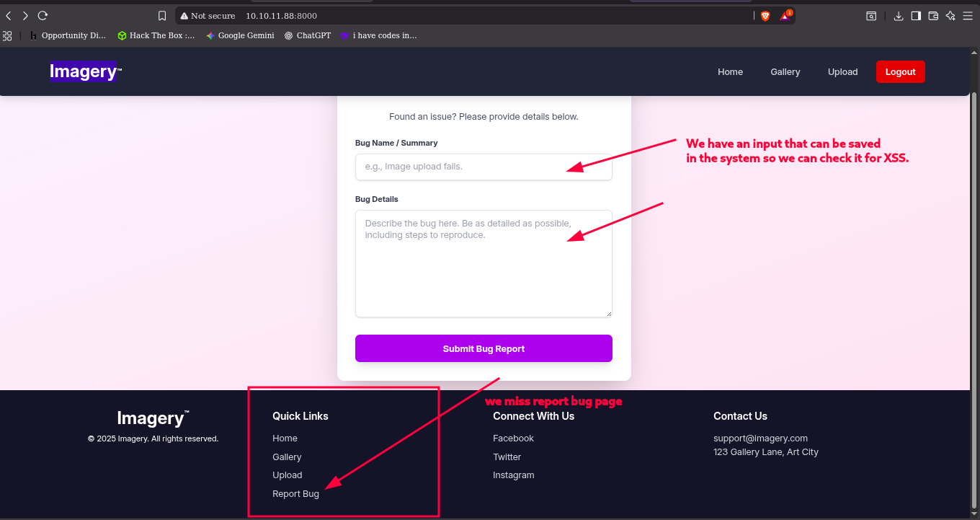The image size is (980, 520).
Task: Open the Brave Wallet icon
Action: coord(933,15)
